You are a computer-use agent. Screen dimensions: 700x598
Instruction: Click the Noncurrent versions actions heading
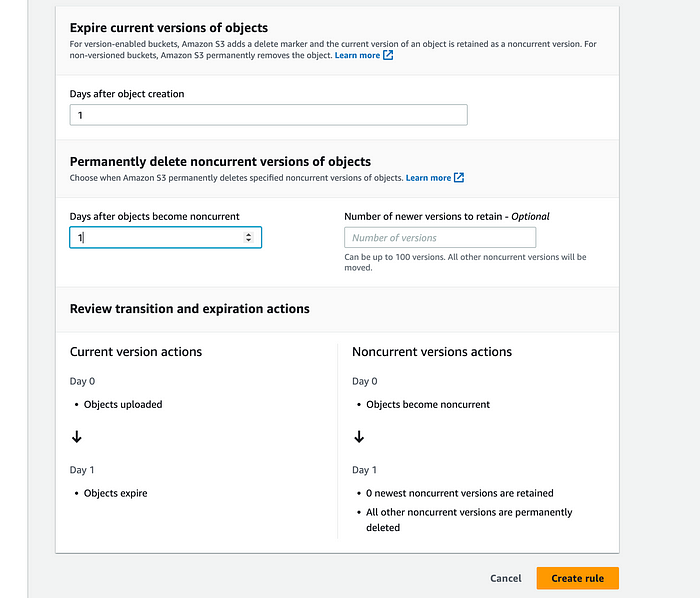point(432,352)
